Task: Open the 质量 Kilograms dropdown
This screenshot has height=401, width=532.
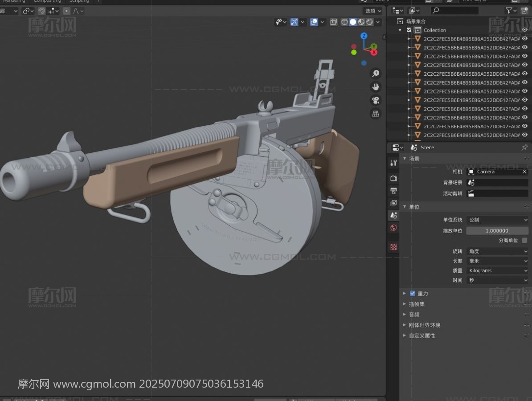Action: [497, 270]
